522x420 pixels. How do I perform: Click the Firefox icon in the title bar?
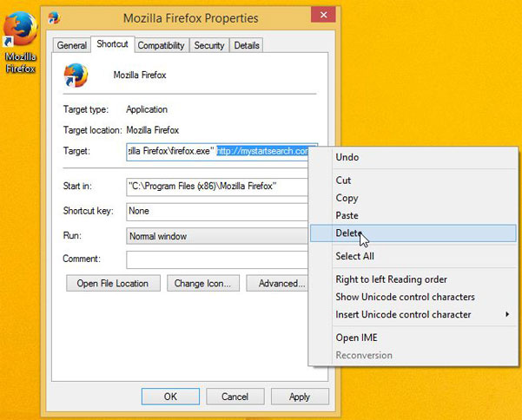tap(55, 17)
